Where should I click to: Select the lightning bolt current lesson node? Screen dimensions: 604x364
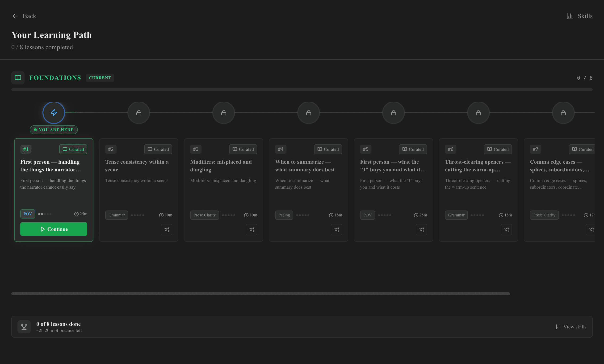[x=54, y=113]
